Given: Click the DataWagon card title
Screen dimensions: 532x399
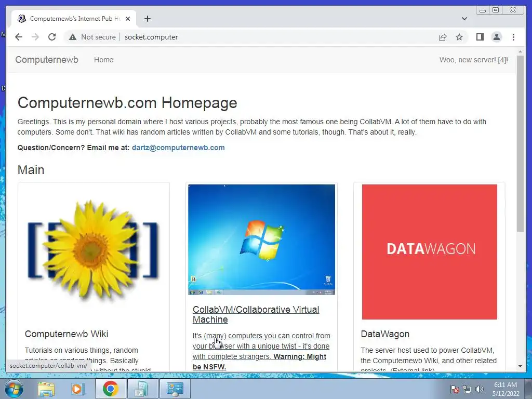Looking at the screenshot, I should [x=385, y=334].
